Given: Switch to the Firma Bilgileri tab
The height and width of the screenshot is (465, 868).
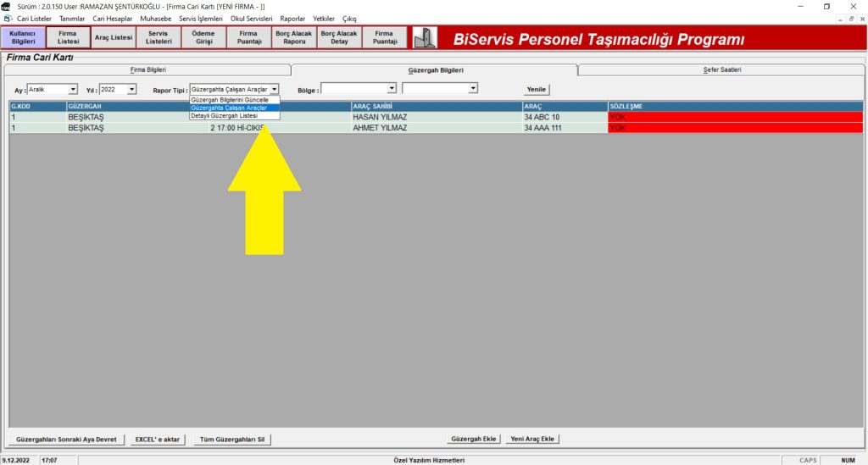Looking at the screenshot, I should pos(147,69).
